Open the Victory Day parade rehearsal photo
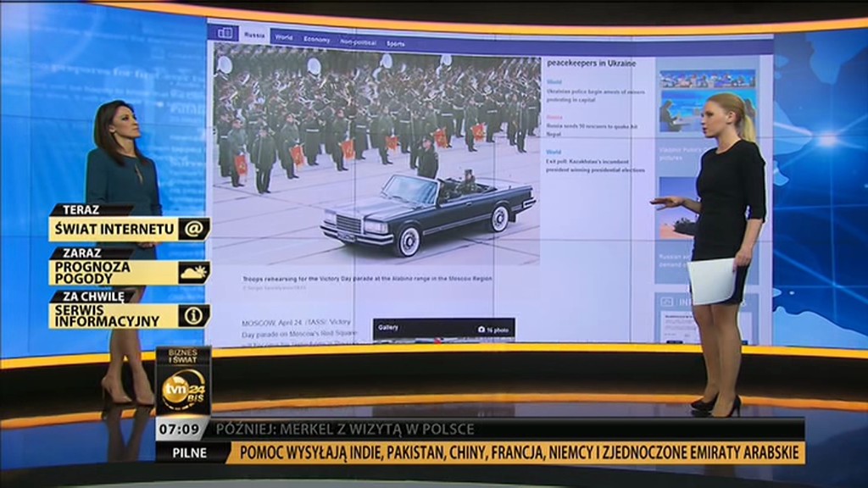 pyautogui.click(x=376, y=155)
